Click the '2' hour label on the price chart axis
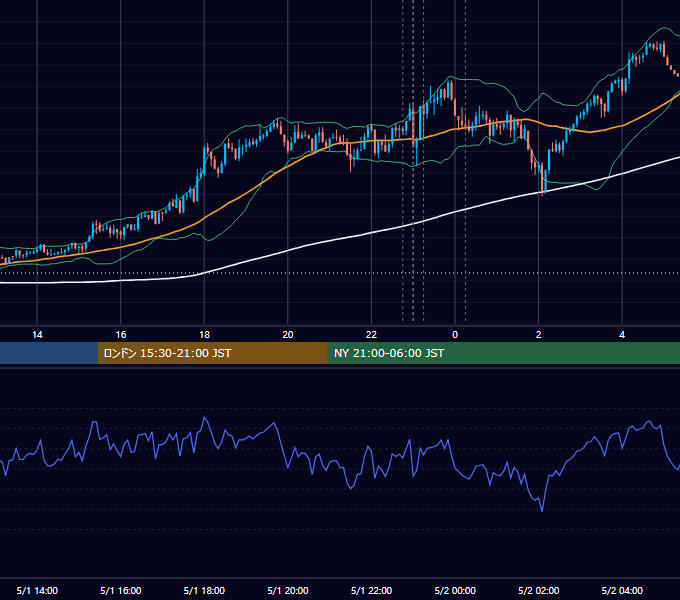The image size is (680, 600). (x=539, y=335)
